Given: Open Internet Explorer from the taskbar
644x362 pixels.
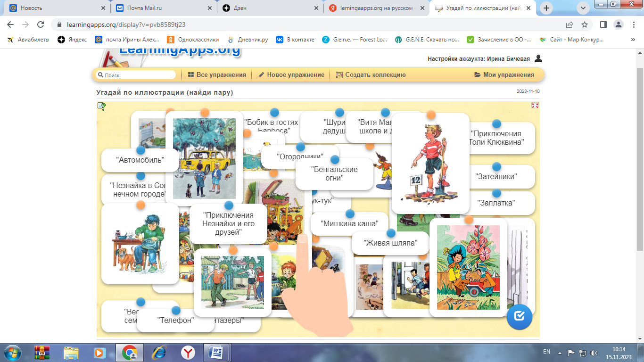Looking at the screenshot, I should (x=159, y=352).
